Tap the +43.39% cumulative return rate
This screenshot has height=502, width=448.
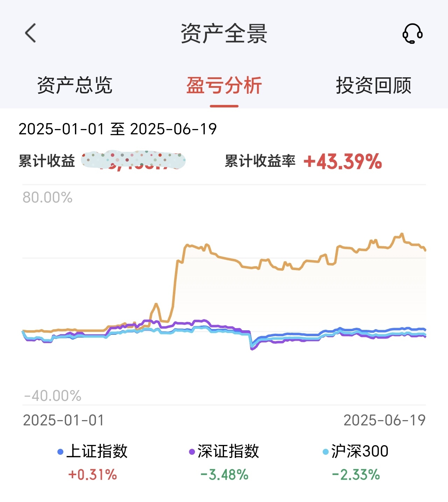tap(343, 161)
